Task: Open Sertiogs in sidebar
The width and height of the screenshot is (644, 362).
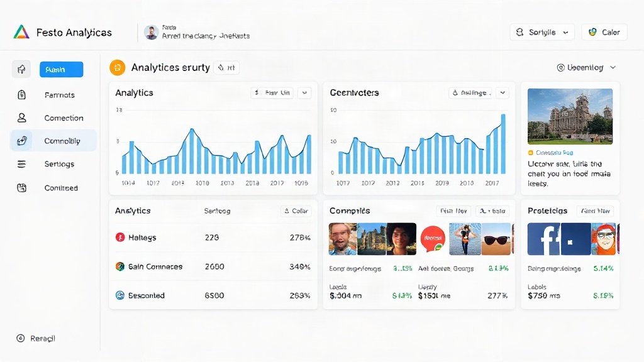Action: (x=59, y=164)
